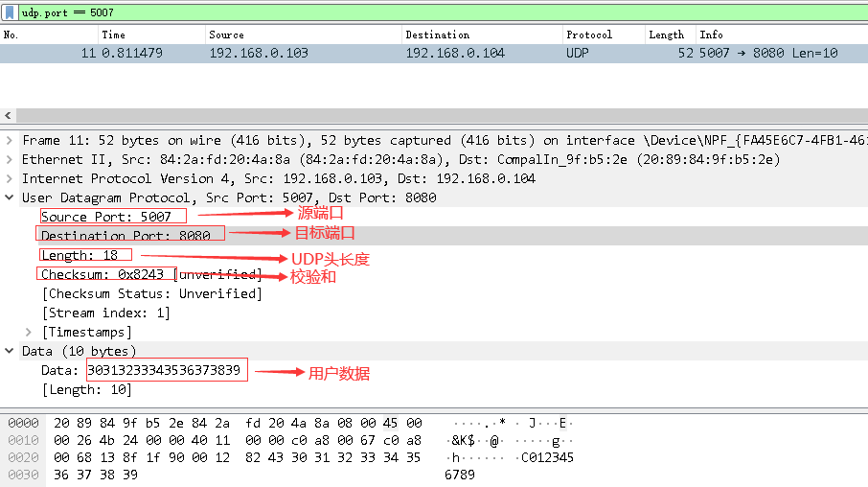868x487 pixels.
Task: Click the horizontal scrollbar left arrow
Action: (x=8, y=115)
